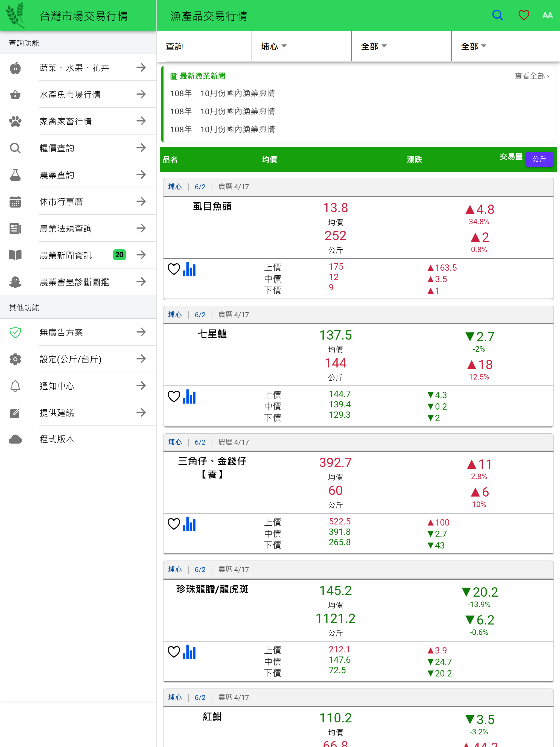Click the calendar icon for 休市行事曆
Viewport: 560px width, 747px height.
click(x=15, y=202)
